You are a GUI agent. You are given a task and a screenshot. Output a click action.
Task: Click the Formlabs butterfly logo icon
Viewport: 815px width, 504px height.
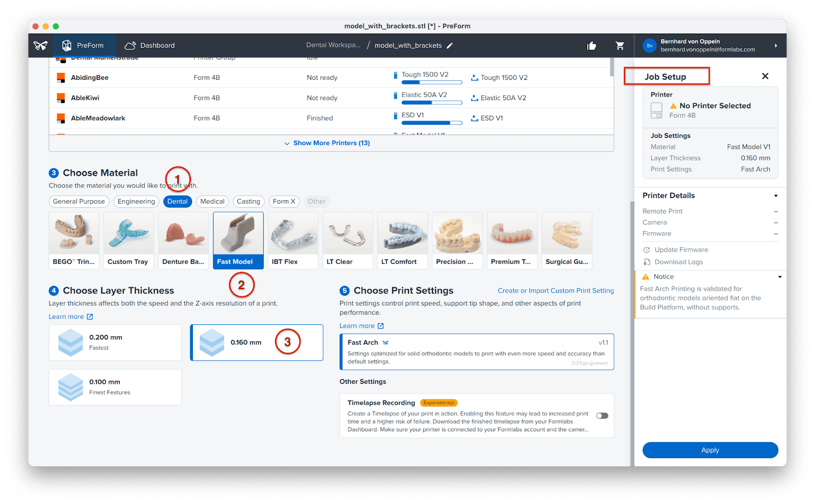(x=41, y=45)
